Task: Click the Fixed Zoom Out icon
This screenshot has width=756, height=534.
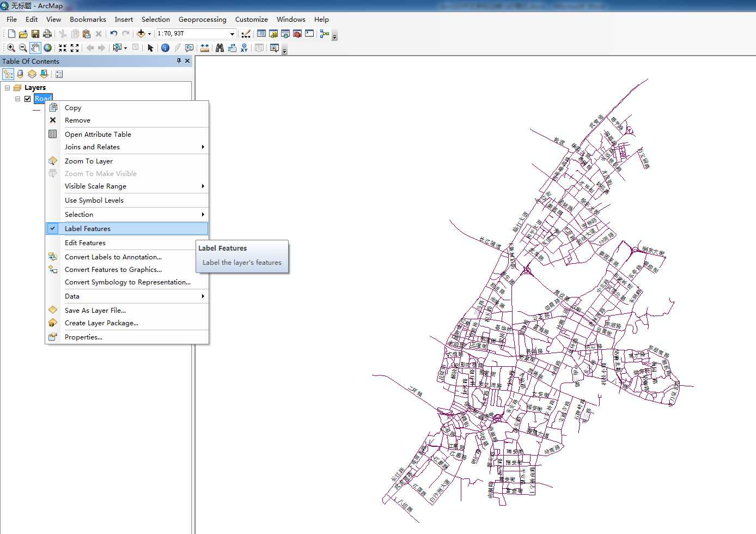Action: pyautogui.click(x=75, y=48)
